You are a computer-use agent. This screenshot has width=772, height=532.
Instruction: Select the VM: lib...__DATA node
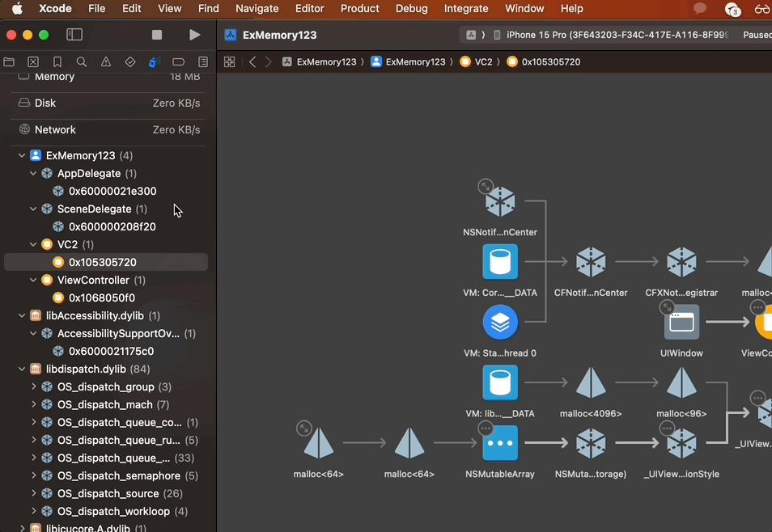pyautogui.click(x=500, y=383)
